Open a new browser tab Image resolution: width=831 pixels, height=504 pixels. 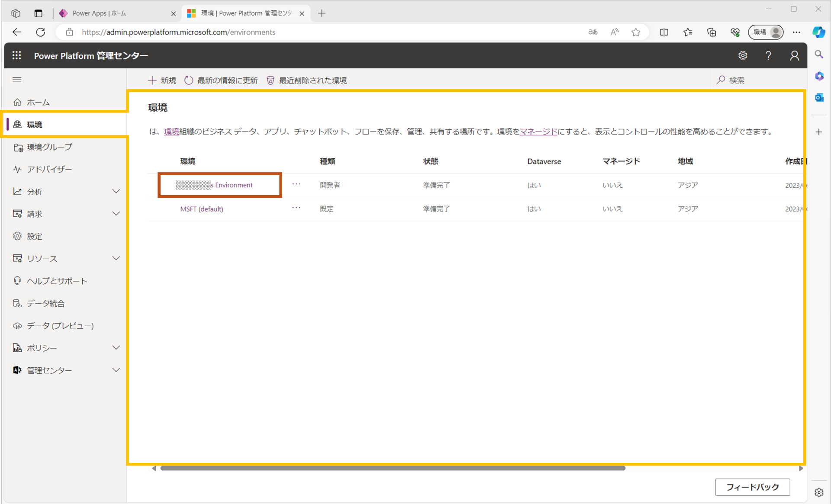(x=322, y=13)
